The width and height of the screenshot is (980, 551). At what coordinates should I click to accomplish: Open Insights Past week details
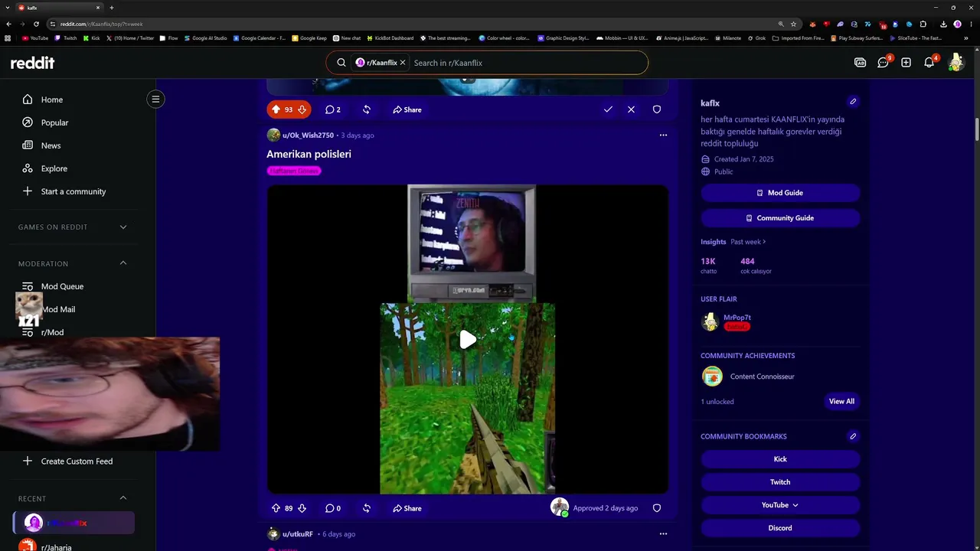pyautogui.click(x=748, y=242)
